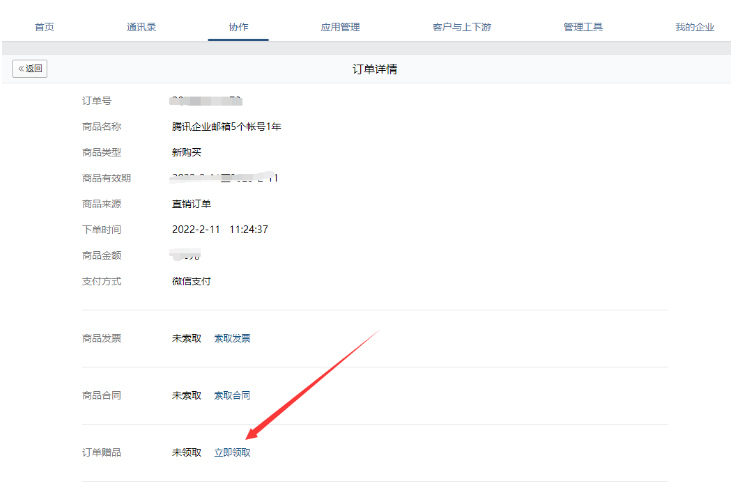Open the 我的企业 tab
Image resolution: width=739 pixels, height=504 pixels.
tap(694, 27)
